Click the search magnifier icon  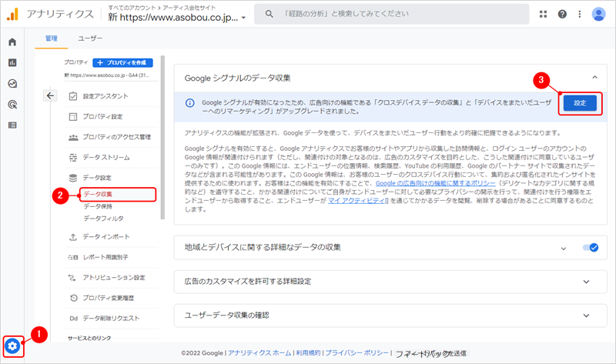pyautogui.click(x=269, y=14)
